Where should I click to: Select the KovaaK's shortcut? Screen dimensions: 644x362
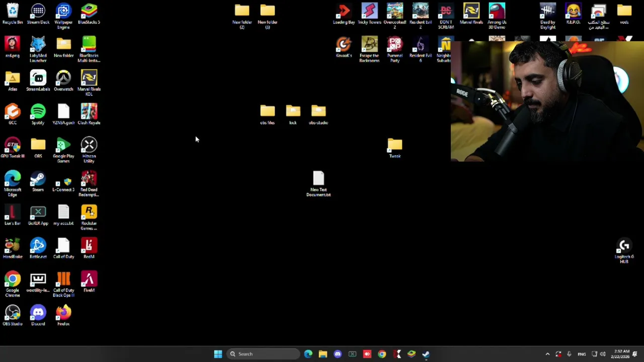click(344, 47)
